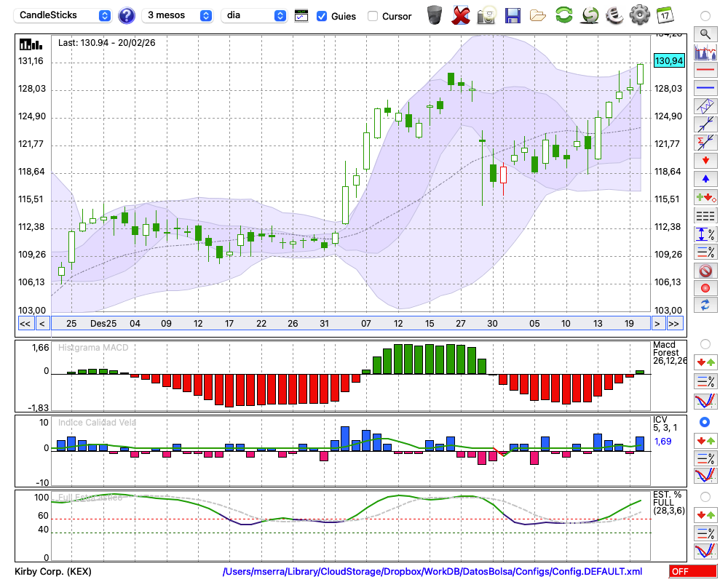This screenshot has width=728, height=582.
Task: Open the CandleSticks chart type dropdown
Action: pyautogui.click(x=64, y=15)
